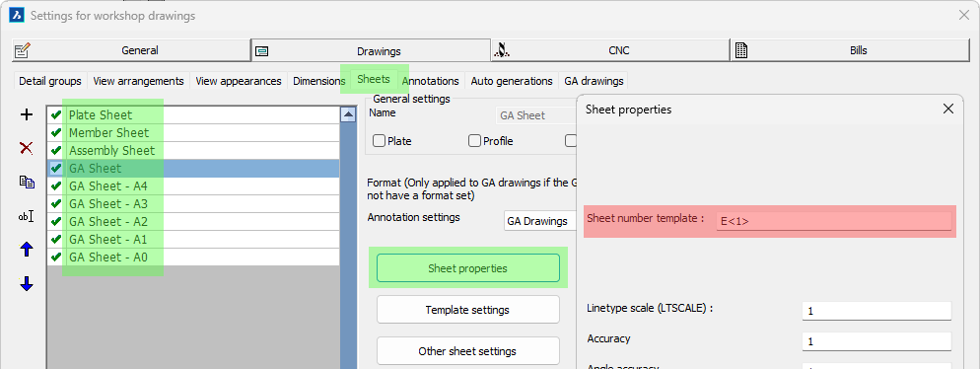Close the Sheet properties panel

pos(948,109)
